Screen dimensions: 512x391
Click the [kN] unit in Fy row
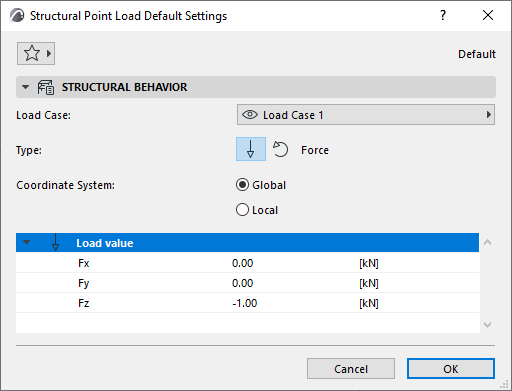[369, 283]
